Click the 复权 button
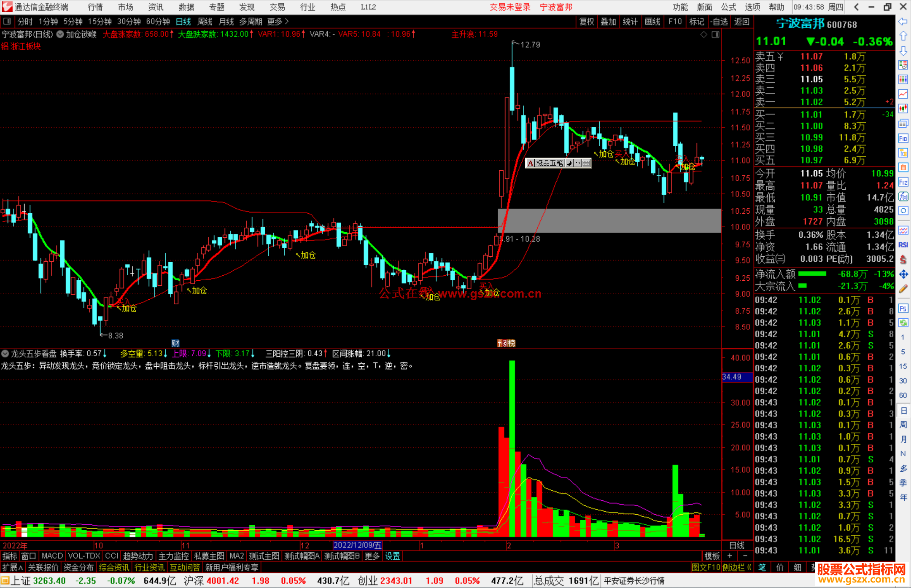 tap(586, 21)
